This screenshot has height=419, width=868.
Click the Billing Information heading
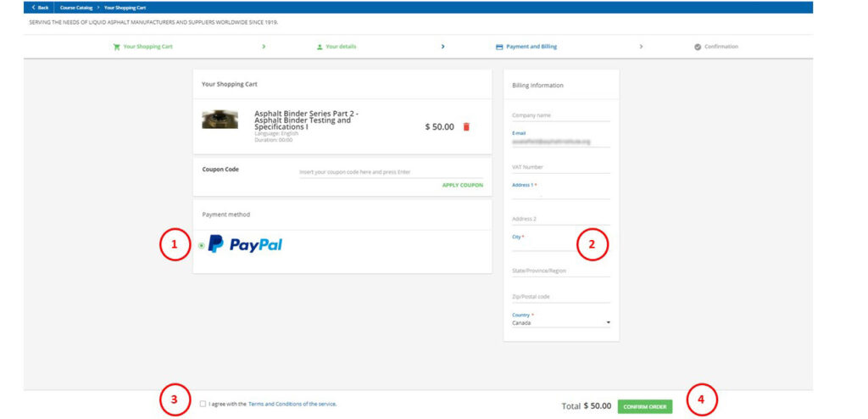tap(538, 86)
